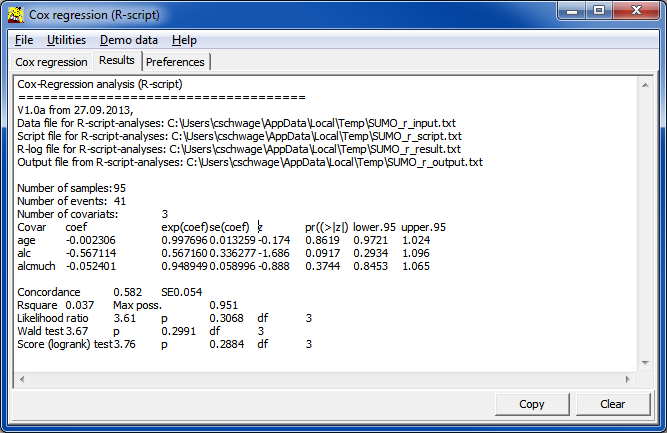The height and width of the screenshot is (433, 667).
Task: Click the SUMO_r_result.txt log file path
Action: coord(315,149)
